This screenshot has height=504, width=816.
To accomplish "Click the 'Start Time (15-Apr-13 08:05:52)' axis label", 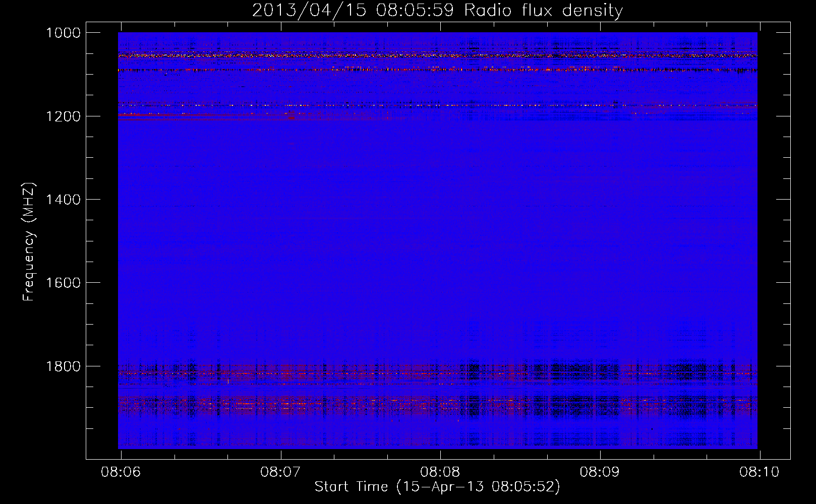I will pos(437,487).
